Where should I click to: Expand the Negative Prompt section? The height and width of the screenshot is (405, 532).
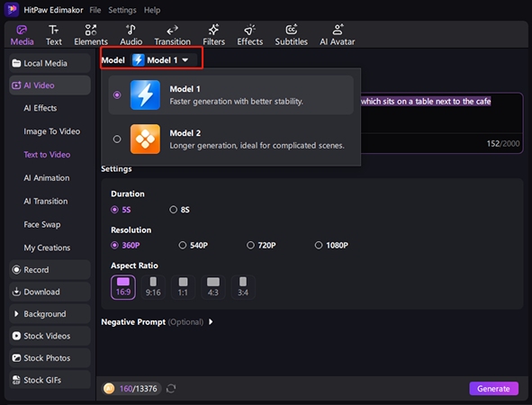click(x=211, y=321)
